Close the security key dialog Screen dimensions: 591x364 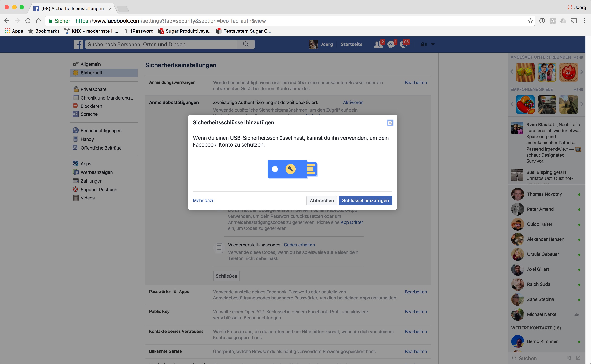click(390, 123)
